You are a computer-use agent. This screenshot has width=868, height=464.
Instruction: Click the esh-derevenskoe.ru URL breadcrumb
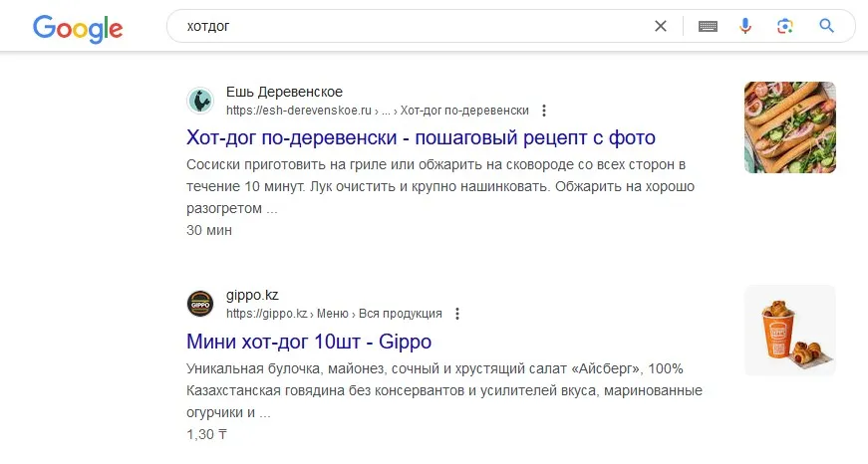377,111
